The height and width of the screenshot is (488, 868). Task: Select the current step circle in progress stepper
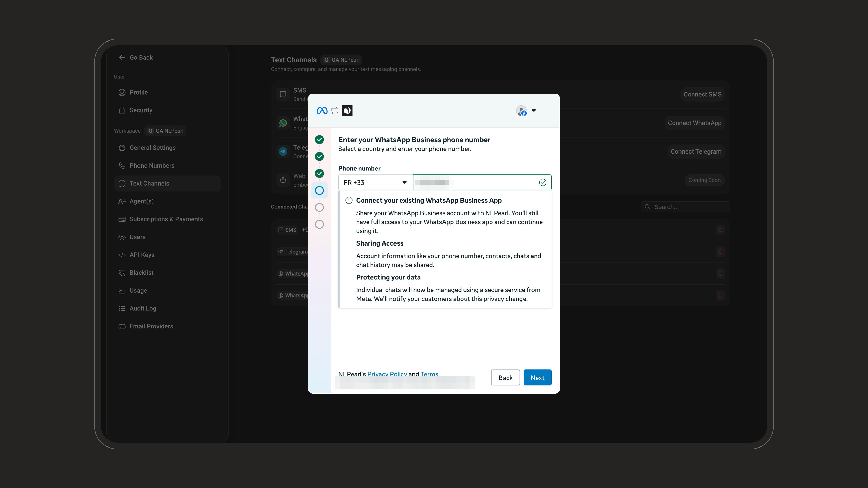click(x=319, y=190)
